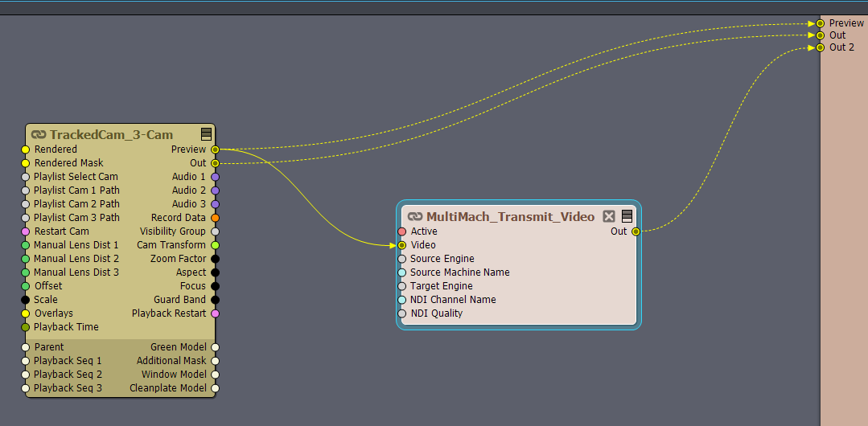The height and width of the screenshot is (426, 868).
Task: Click the NDI Channel Name input pin
Action: [402, 300]
